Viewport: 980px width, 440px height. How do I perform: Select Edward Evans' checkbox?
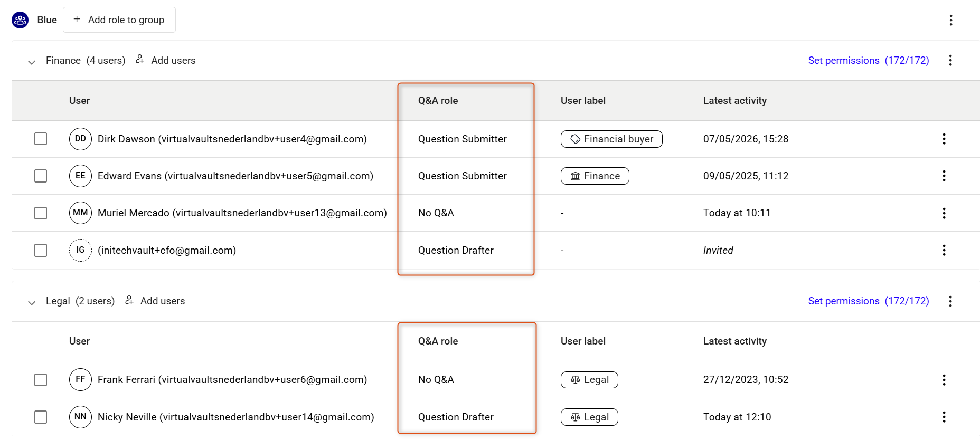pyautogui.click(x=41, y=176)
